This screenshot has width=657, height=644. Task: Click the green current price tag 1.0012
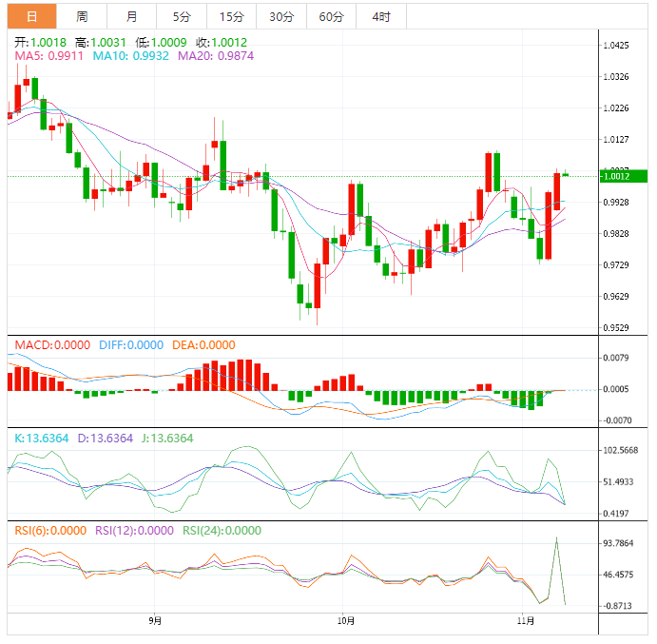click(x=624, y=176)
